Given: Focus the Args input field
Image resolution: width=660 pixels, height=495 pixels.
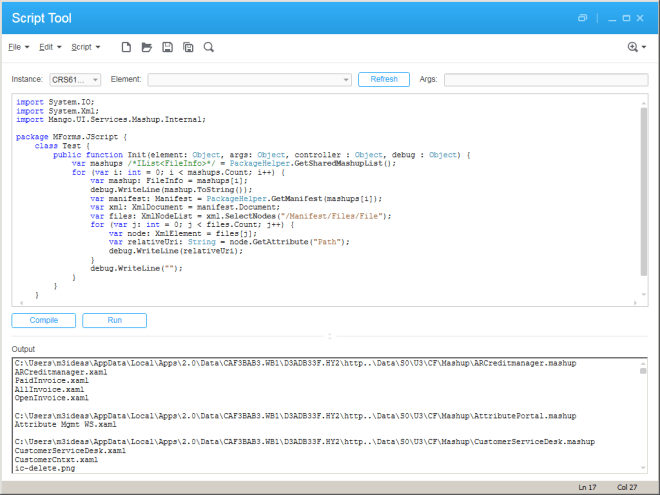Looking at the screenshot, I should [545, 80].
